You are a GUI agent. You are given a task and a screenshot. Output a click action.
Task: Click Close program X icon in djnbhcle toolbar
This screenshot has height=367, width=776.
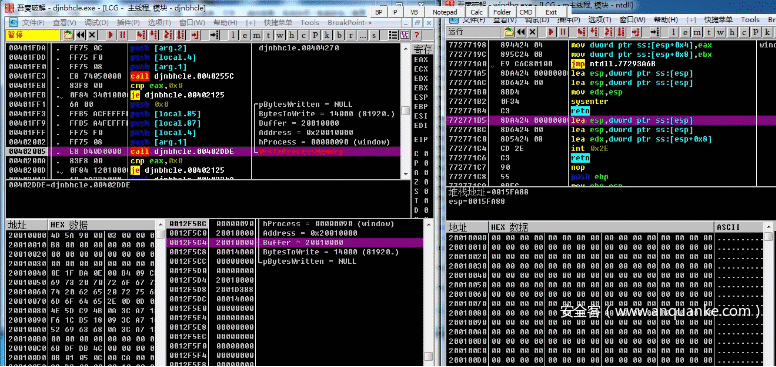pyautogui.click(x=92, y=35)
